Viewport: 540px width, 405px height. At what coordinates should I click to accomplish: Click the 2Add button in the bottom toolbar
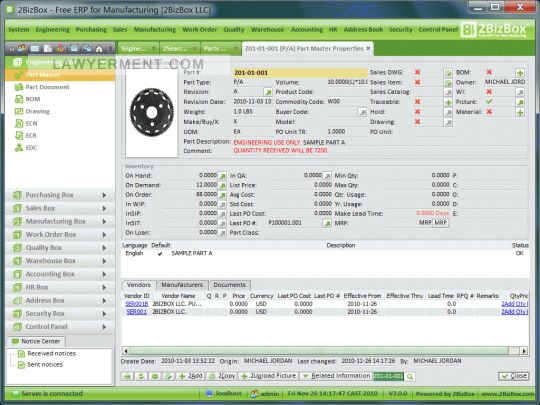point(190,376)
